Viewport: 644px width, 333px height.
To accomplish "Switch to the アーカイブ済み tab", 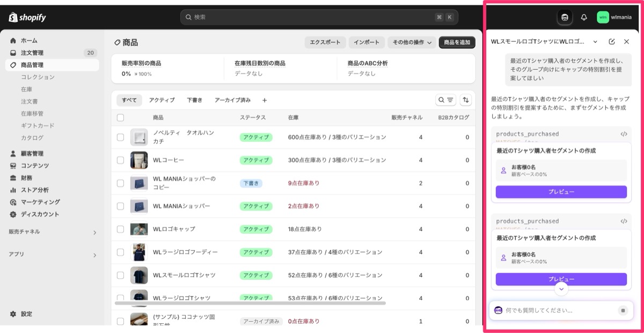I will click(233, 100).
